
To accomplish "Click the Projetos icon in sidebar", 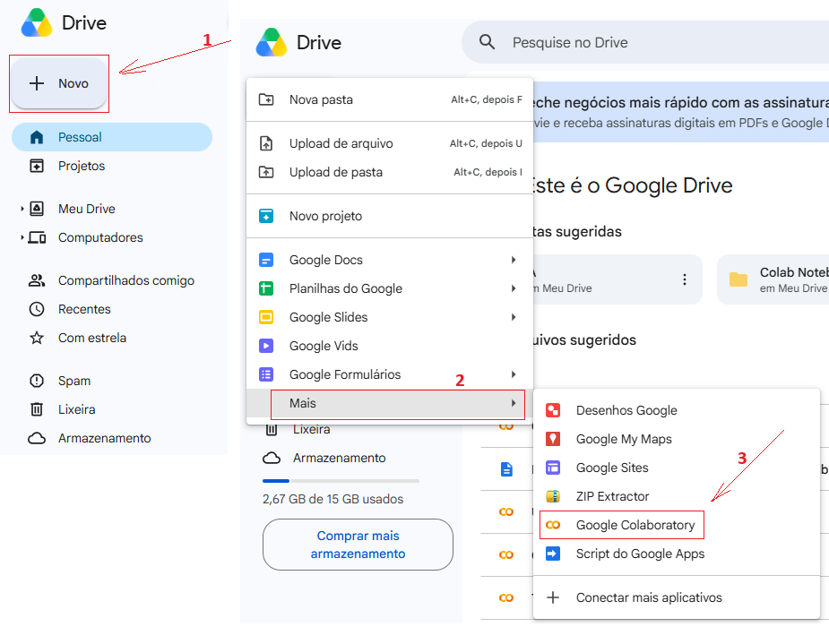I will [37, 166].
